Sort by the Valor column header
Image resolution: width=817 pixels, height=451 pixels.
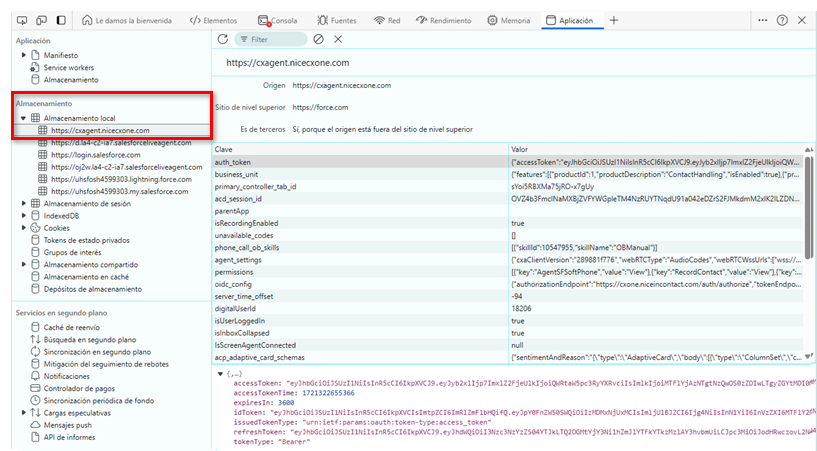pyautogui.click(x=655, y=149)
